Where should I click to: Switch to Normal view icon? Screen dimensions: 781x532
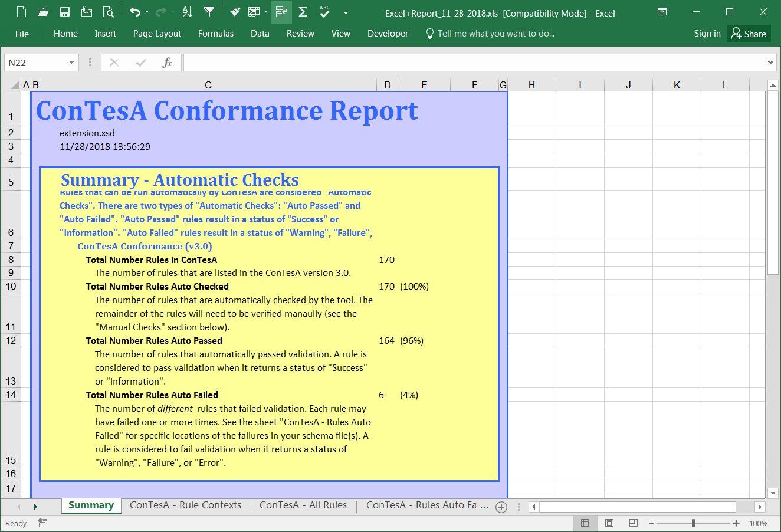click(x=585, y=523)
